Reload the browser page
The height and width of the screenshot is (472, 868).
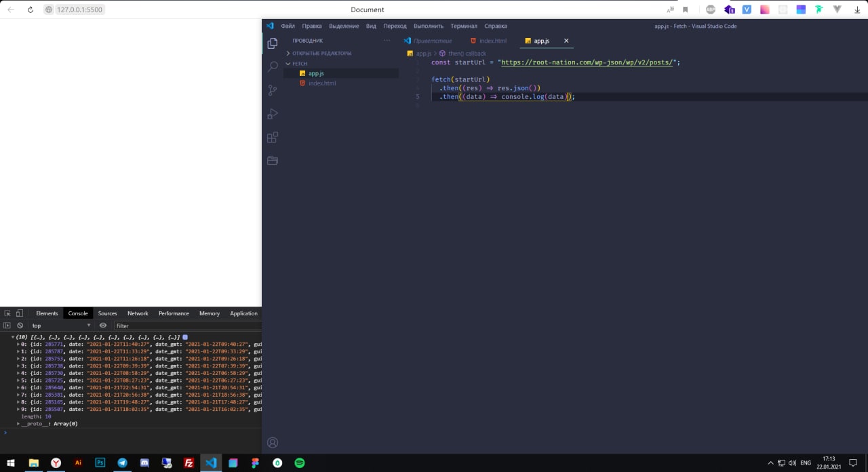pos(31,9)
